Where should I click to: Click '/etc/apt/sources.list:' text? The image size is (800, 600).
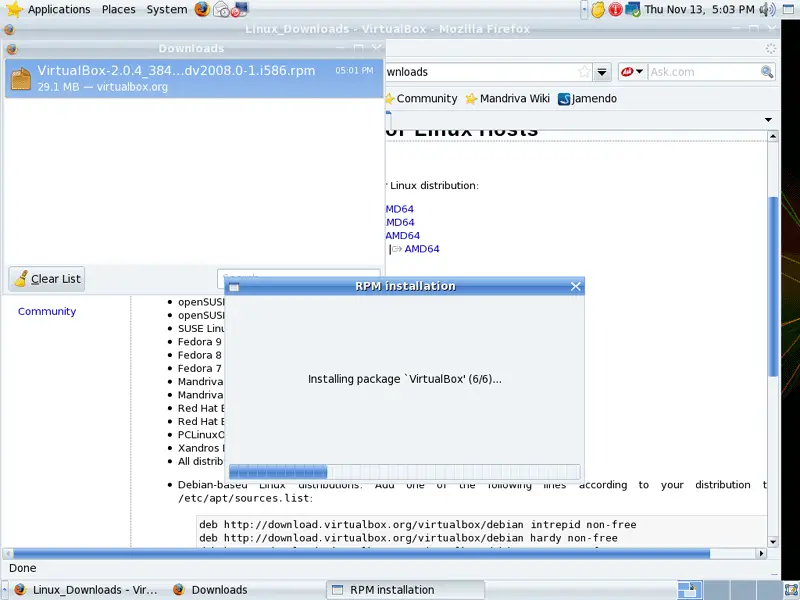[245, 498]
